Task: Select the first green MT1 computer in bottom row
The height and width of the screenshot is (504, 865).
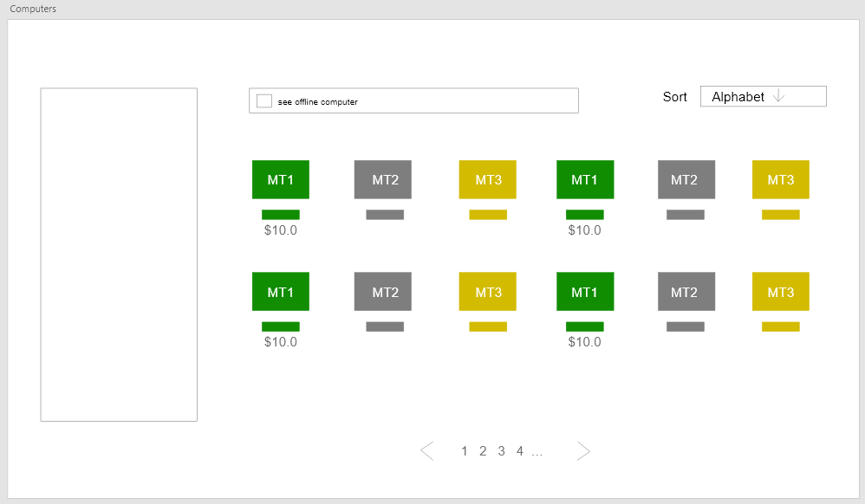Action: (280, 291)
